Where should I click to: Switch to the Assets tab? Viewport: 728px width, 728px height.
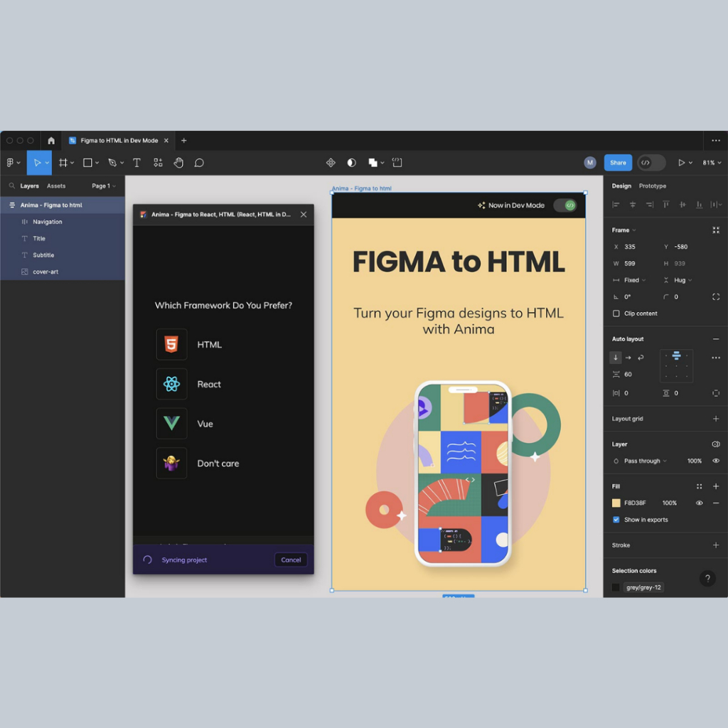point(56,186)
